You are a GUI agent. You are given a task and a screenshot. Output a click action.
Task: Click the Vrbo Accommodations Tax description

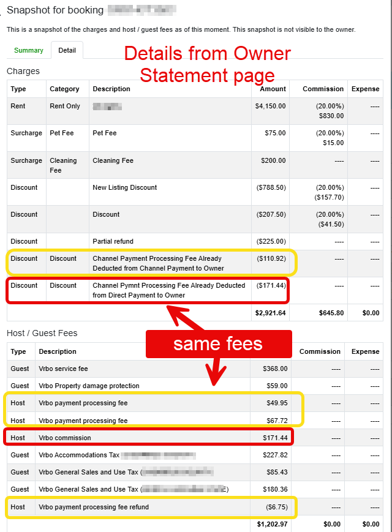79,455
